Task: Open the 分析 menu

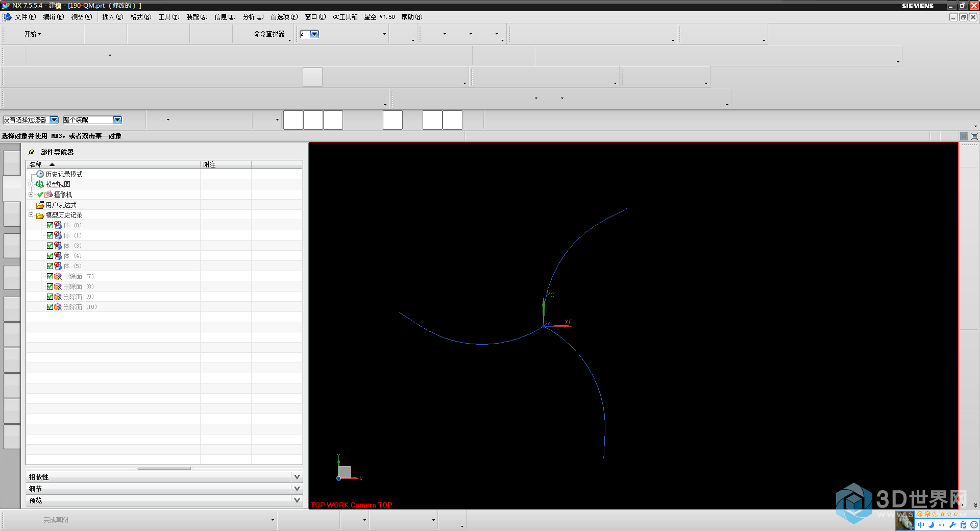Action: 253,17
